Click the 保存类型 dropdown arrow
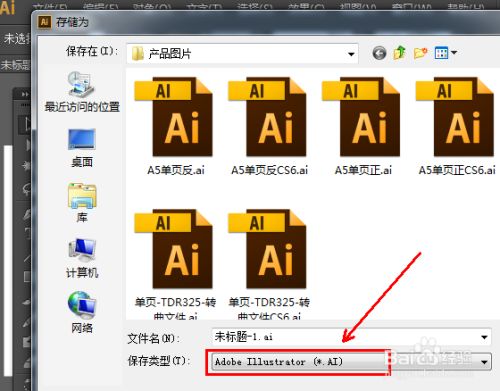 coord(484,362)
